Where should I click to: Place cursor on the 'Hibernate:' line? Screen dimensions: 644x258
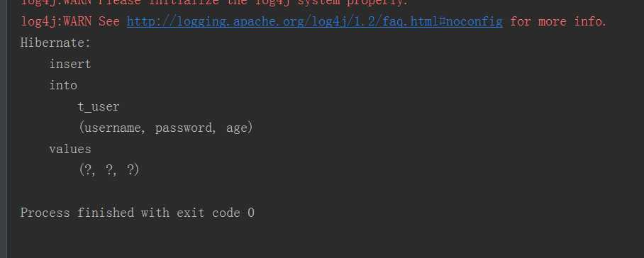[55, 43]
